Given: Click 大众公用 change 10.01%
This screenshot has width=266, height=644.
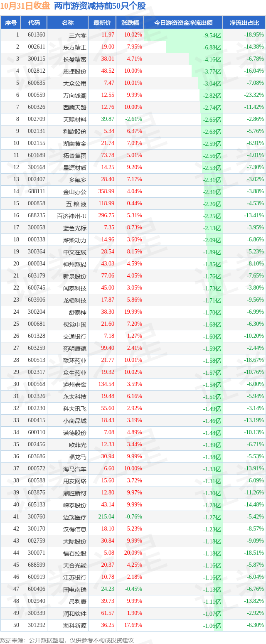Looking at the screenshot, I should point(133,83).
